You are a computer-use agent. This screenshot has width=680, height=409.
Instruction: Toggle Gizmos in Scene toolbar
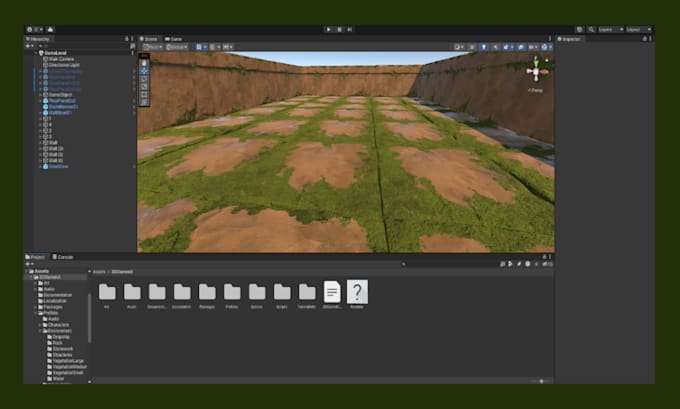[x=546, y=47]
